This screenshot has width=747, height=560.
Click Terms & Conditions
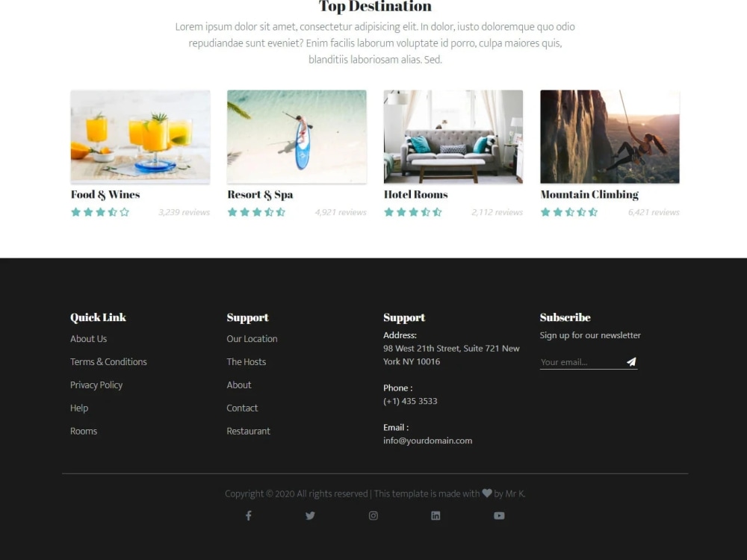tap(108, 361)
